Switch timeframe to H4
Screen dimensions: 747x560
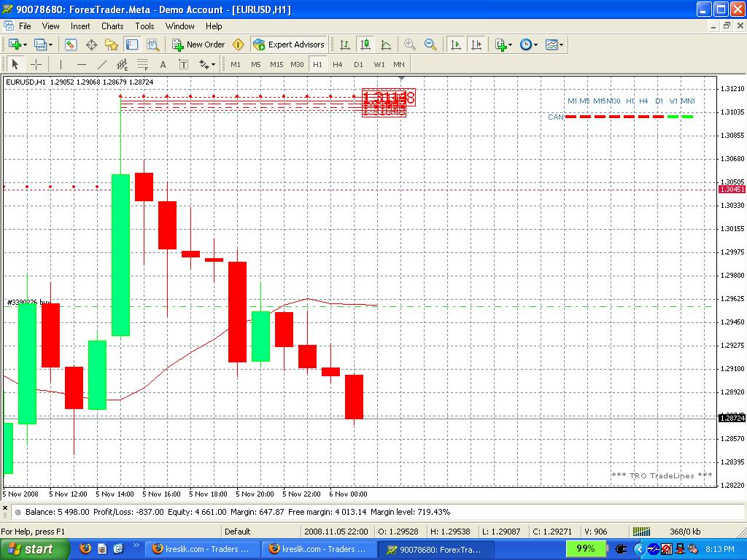point(337,64)
